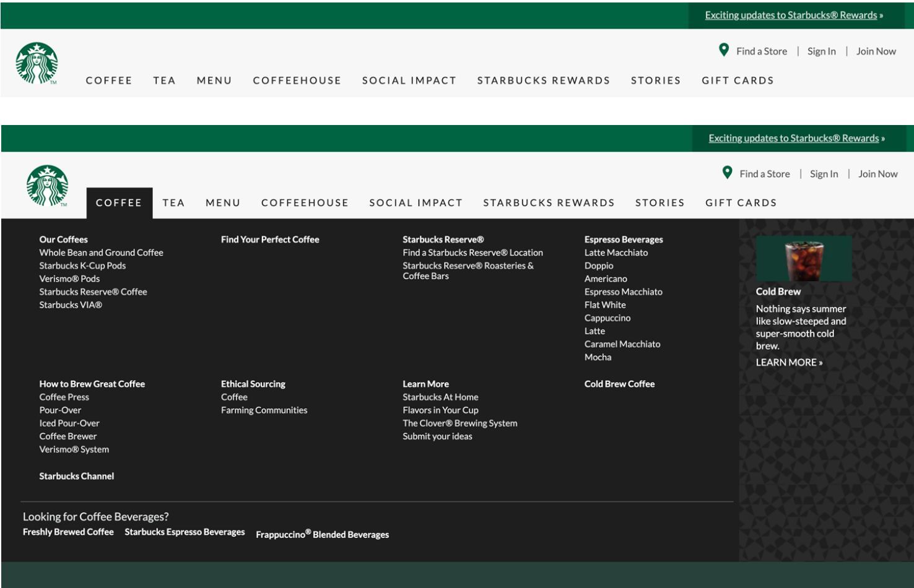Screen dimensions: 914x588
Task: Open Espresso Beverages heading link
Action: pyautogui.click(x=624, y=240)
